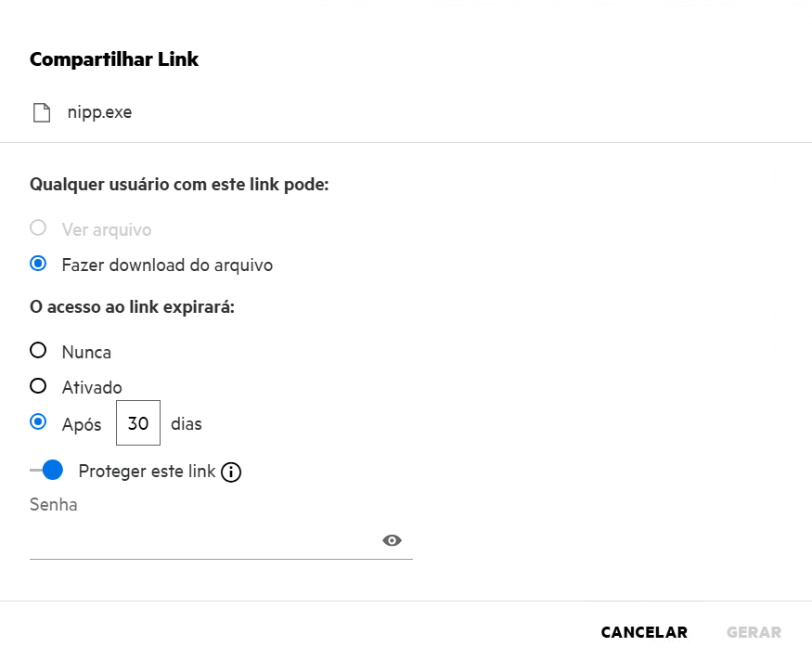
Task: Click the days number field showing 30
Action: 138,423
